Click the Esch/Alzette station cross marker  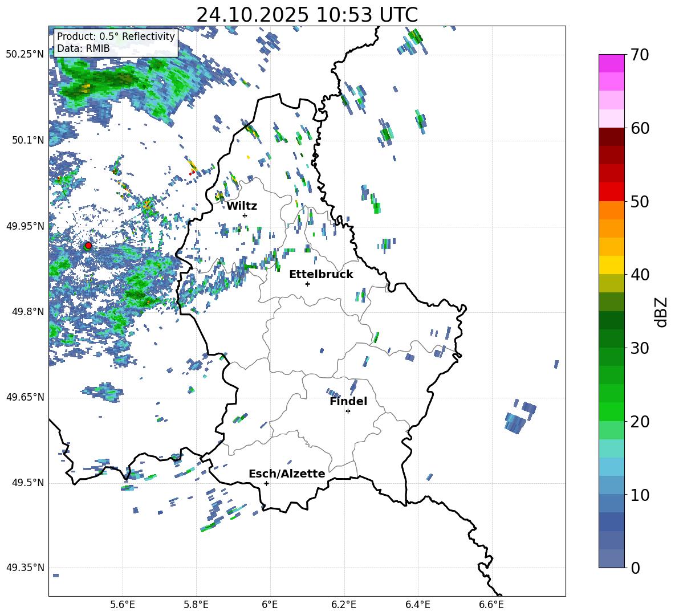tap(266, 483)
